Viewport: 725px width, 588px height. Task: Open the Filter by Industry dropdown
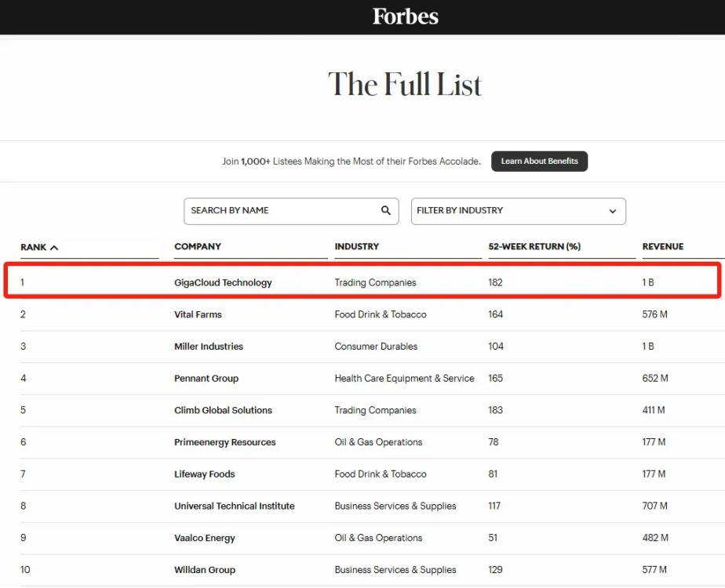point(518,211)
